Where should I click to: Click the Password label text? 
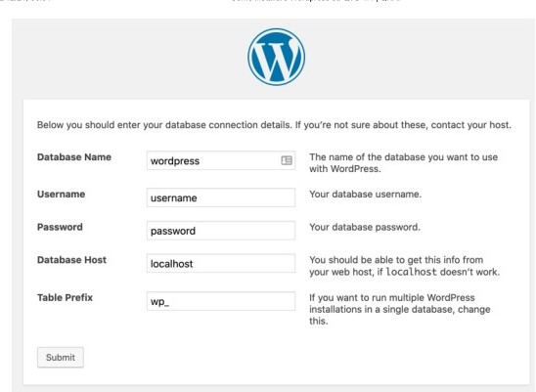pyautogui.click(x=60, y=227)
